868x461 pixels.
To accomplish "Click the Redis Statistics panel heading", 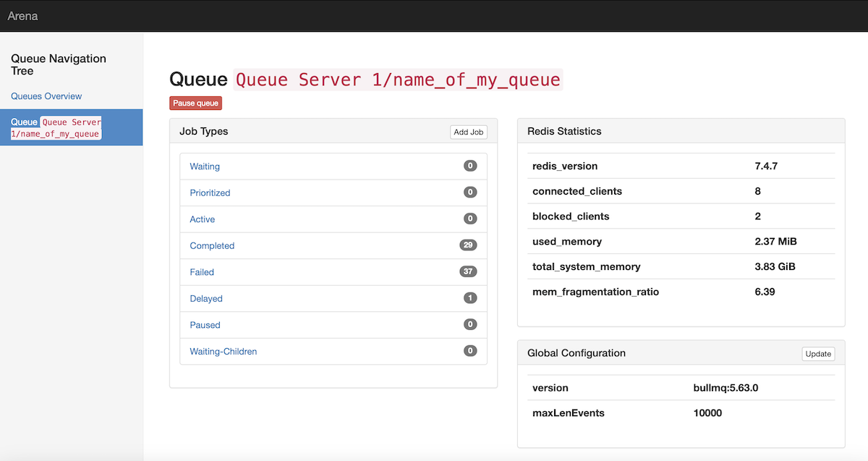I will [564, 132].
